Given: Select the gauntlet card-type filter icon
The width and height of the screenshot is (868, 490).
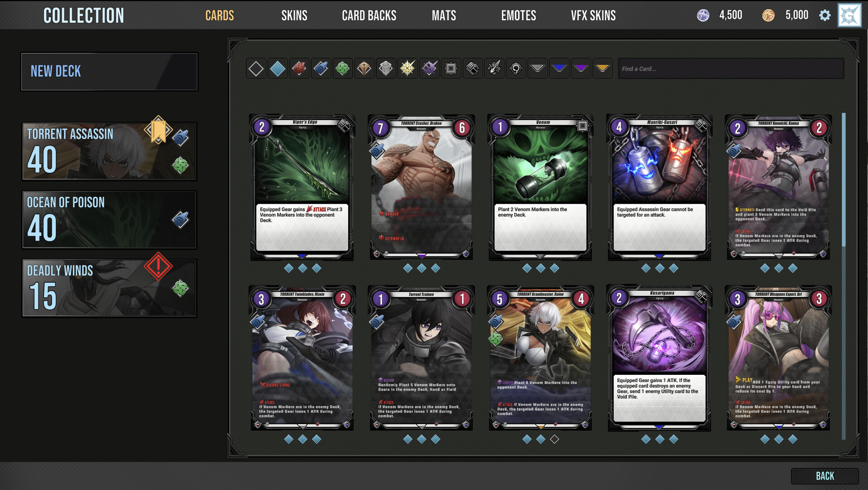Looking at the screenshot, I should pyautogui.click(x=472, y=68).
